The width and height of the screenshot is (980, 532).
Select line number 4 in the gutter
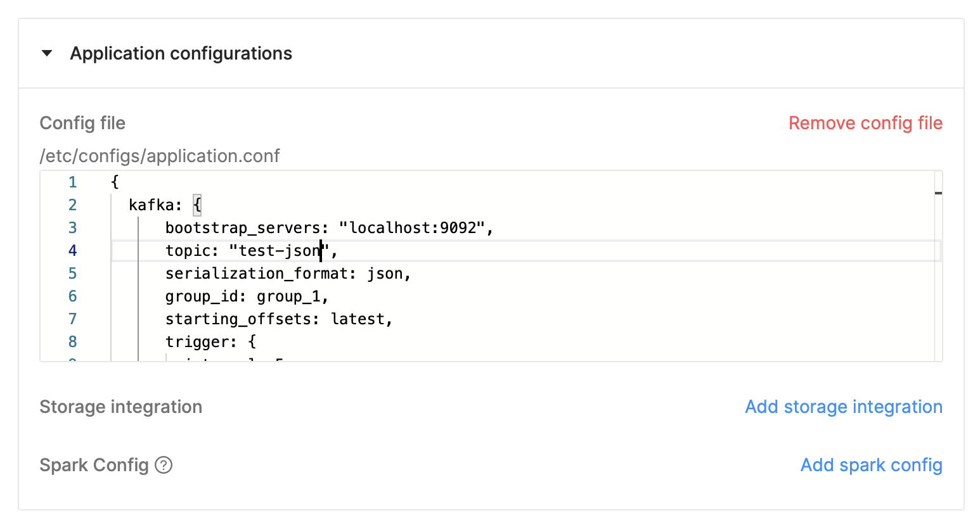[x=73, y=251]
